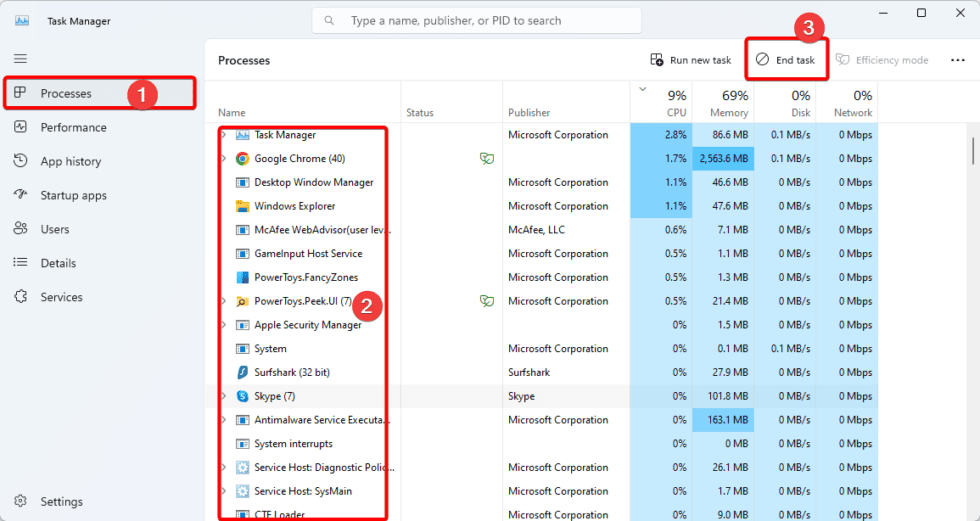Click the Desktop Window Manager icon

(x=242, y=182)
